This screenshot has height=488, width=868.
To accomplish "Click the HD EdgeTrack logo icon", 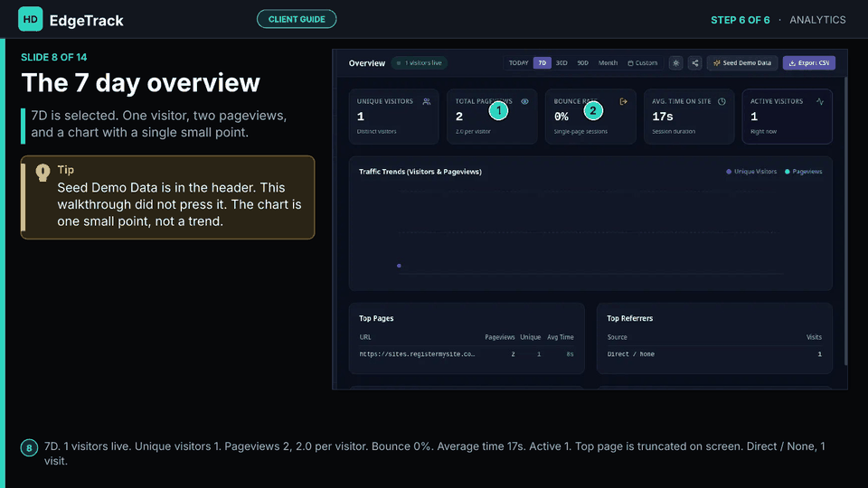I will 30,19.
